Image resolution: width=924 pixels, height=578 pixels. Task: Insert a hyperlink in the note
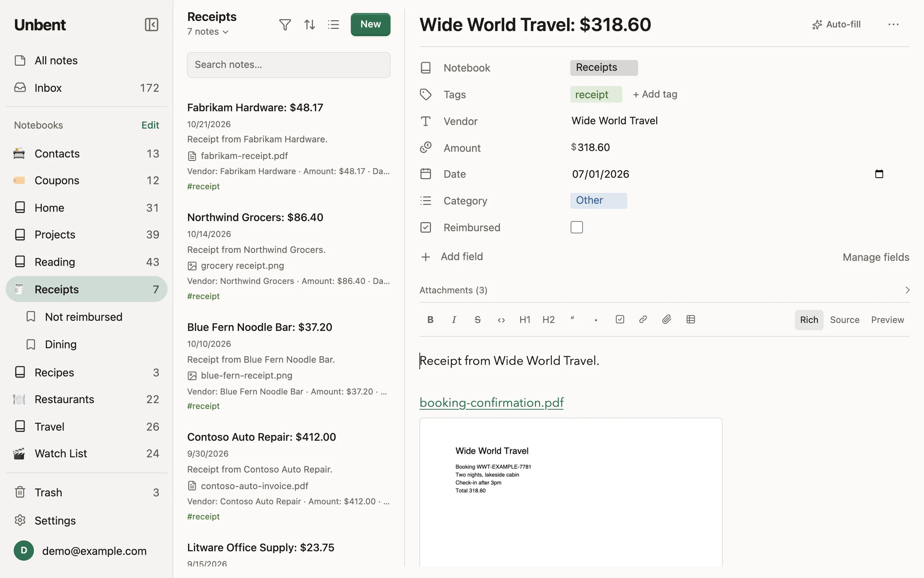point(643,320)
